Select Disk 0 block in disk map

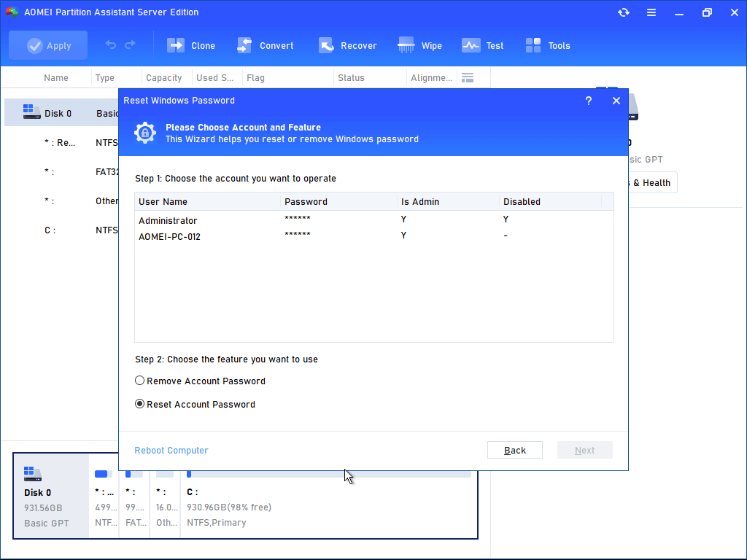(x=52, y=496)
